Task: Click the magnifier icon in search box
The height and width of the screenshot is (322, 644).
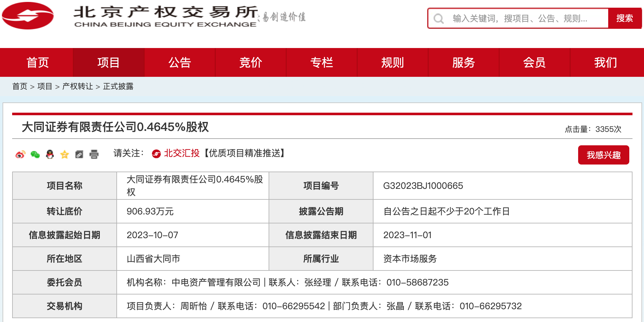Action: [x=438, y=19]
